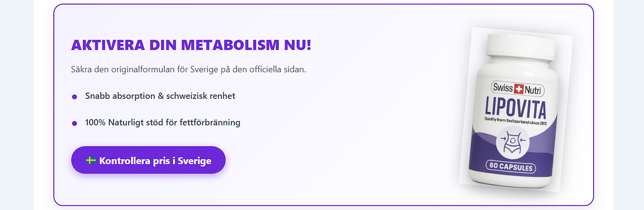The image size is (644, 210).
Task: Click the waist-slimming icon on the bottle
Action: (x=512, y=142)
